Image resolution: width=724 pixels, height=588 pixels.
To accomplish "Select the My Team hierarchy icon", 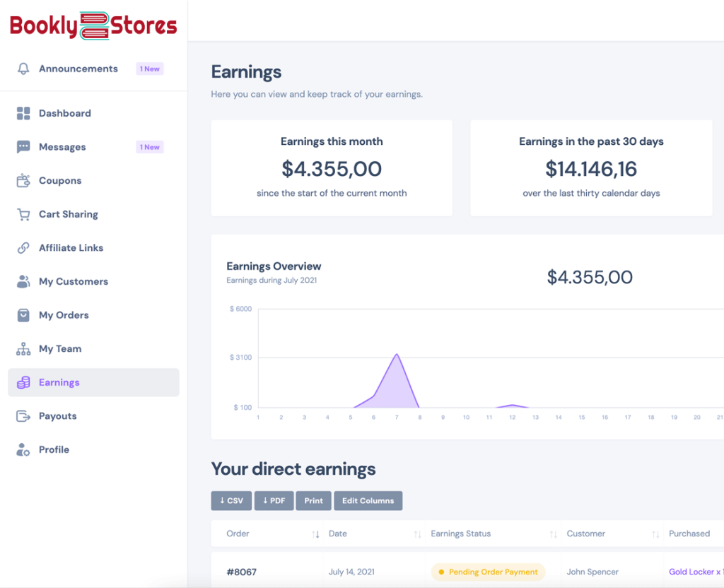I will pyautogui.click(x=23, y=348).
